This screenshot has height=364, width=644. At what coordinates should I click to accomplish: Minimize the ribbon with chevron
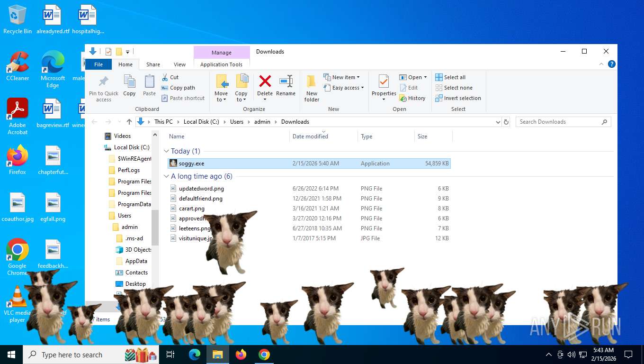(602, 64)
